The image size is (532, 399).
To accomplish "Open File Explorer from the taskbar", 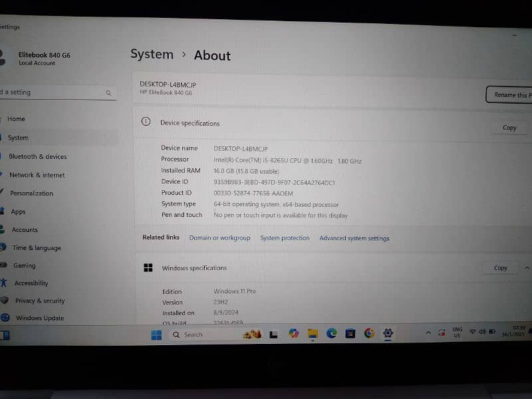I will (x=313, y=334).
